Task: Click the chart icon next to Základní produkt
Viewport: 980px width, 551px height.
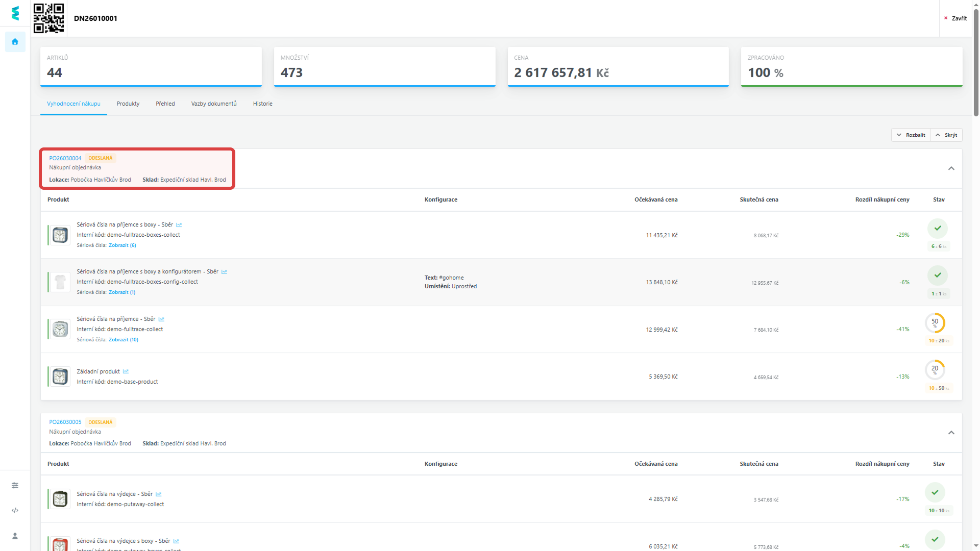Action: point(126,371)
